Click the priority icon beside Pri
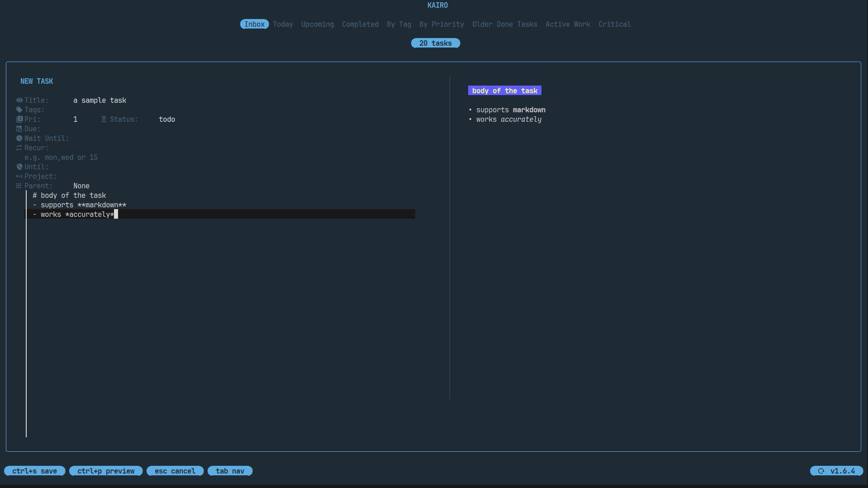 coord(19,120)
